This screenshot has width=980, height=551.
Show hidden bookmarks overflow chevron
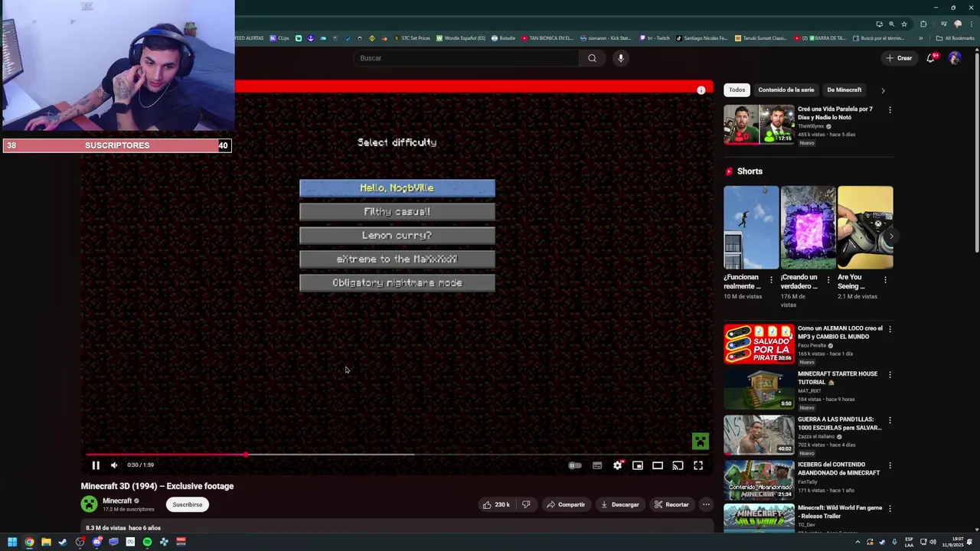pos(921,38)
